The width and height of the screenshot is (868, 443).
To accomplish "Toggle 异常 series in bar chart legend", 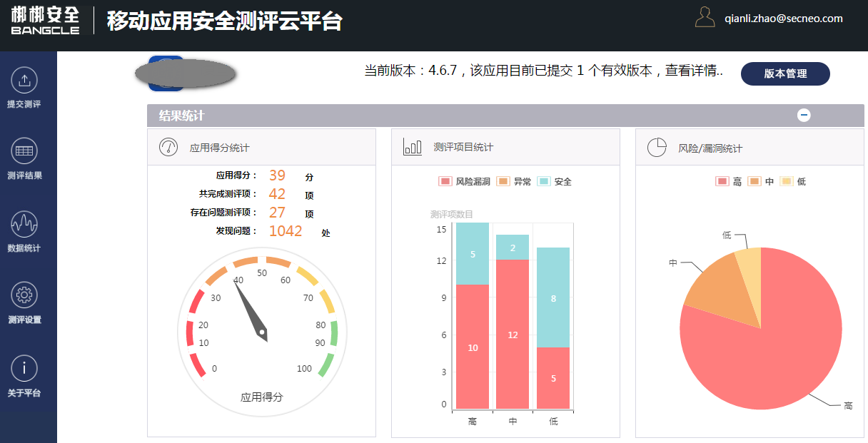I will pyautogui.click(x=503, y=182).
